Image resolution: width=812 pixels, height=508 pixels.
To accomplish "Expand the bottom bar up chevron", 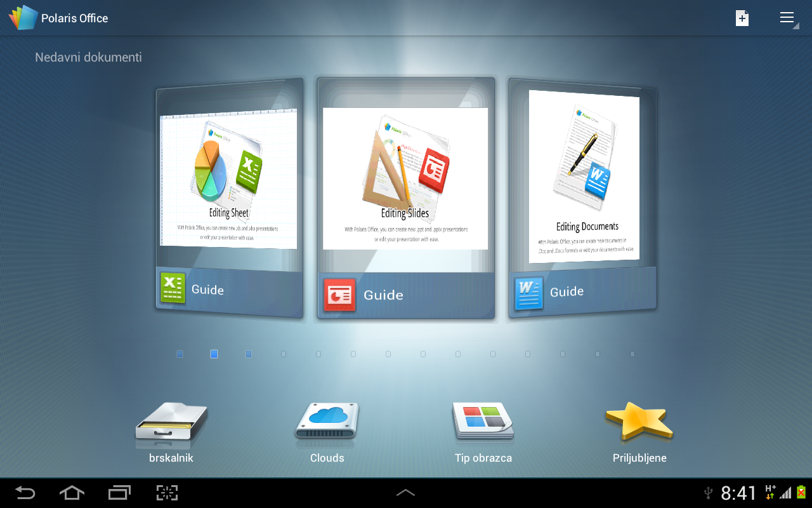I will pos(405,493).
